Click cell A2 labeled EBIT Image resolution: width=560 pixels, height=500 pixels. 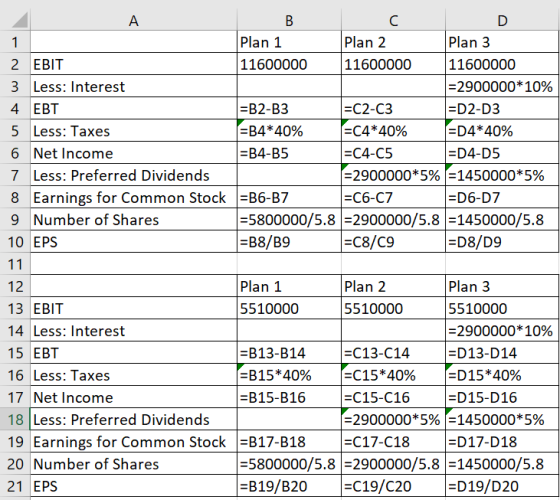point(134,64)
